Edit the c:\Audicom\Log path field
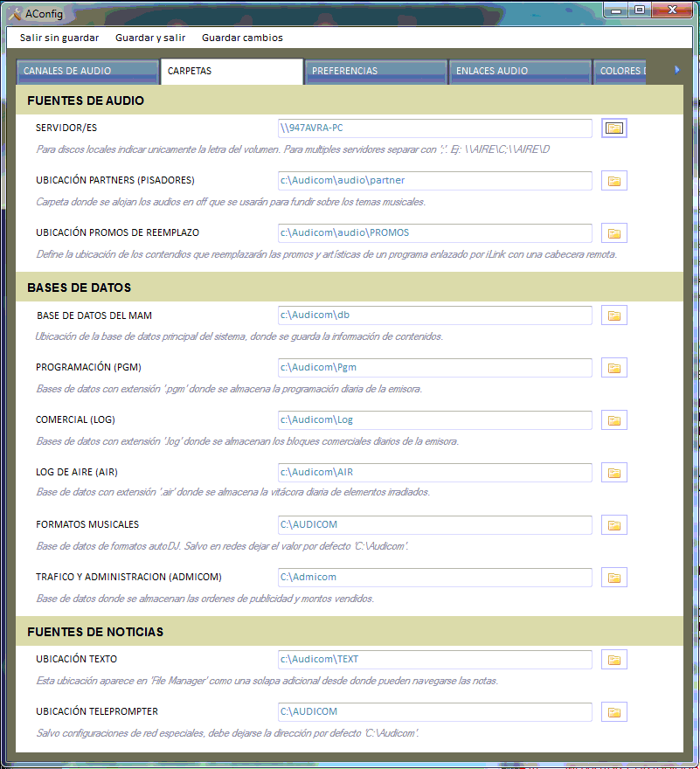Viewport: 700px width, 769px height. pos(434,420)
